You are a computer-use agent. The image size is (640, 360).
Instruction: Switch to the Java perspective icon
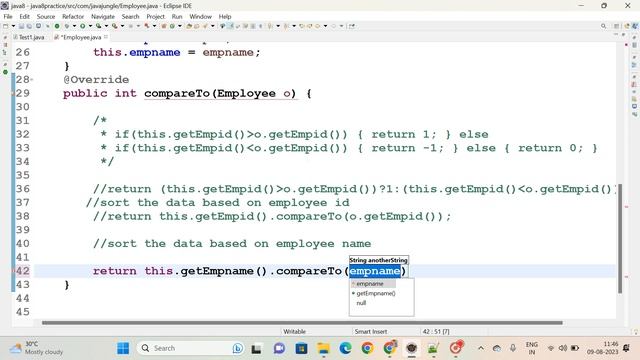[635, 26]
